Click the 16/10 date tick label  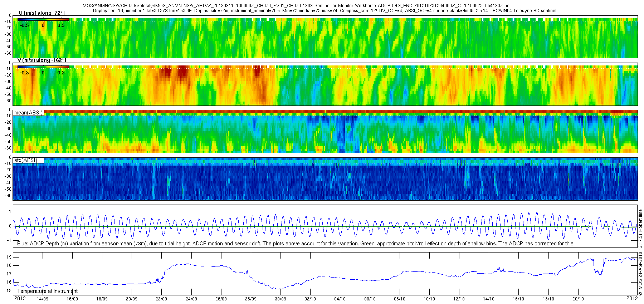pos(518,299)
